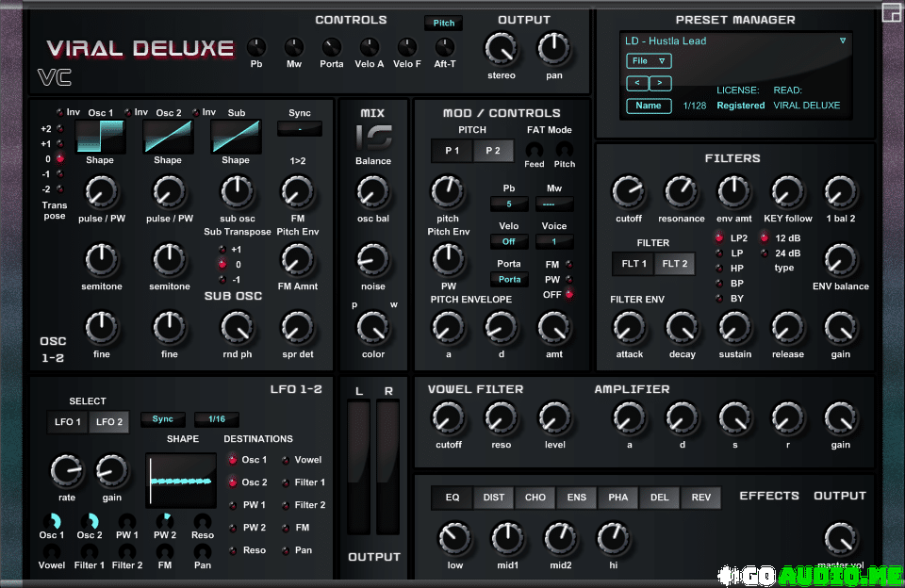Image resolution: width=905 pixels, height=588 pixels.
Task: Click the noise knob in Mix
Action: tap(373, 260)
